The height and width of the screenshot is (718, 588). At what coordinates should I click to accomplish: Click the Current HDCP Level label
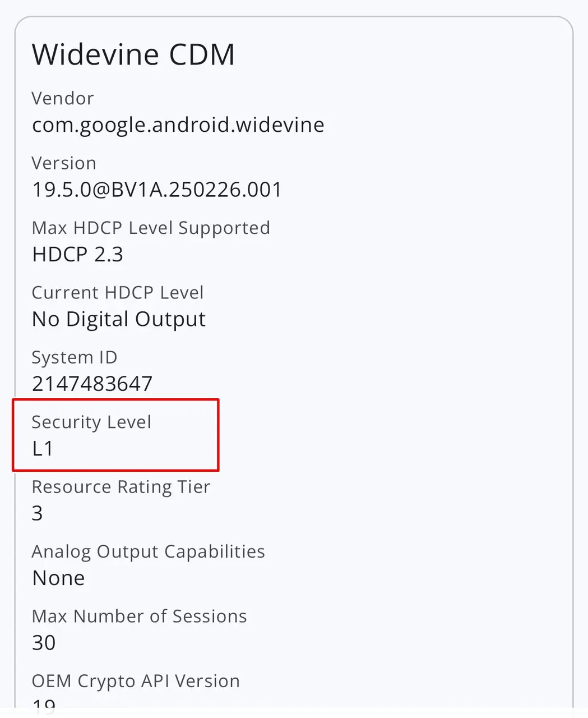[118, 292]
